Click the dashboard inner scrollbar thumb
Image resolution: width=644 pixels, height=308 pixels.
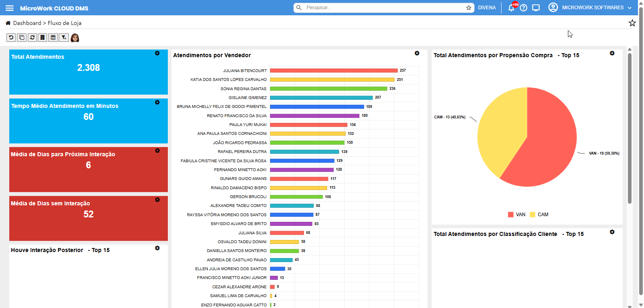(x=630, y=128)
